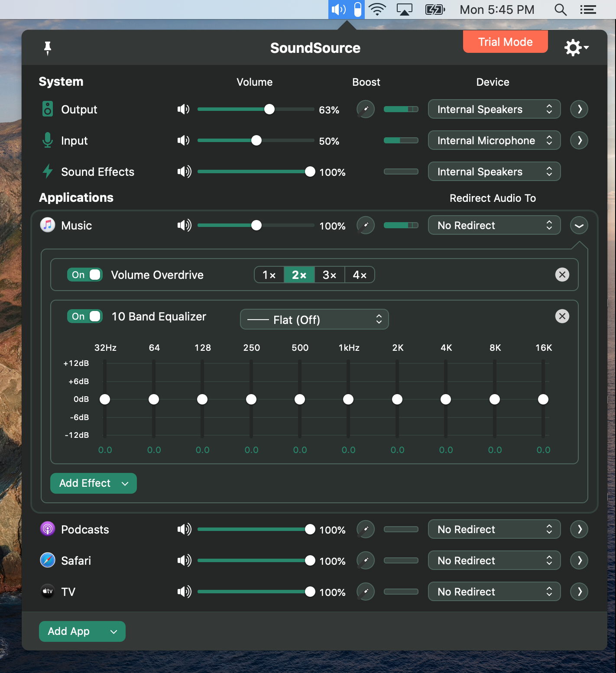Screen dimensions: 616x673
Task: Collapse the Music effects panel
Action: tap(579, 225)
